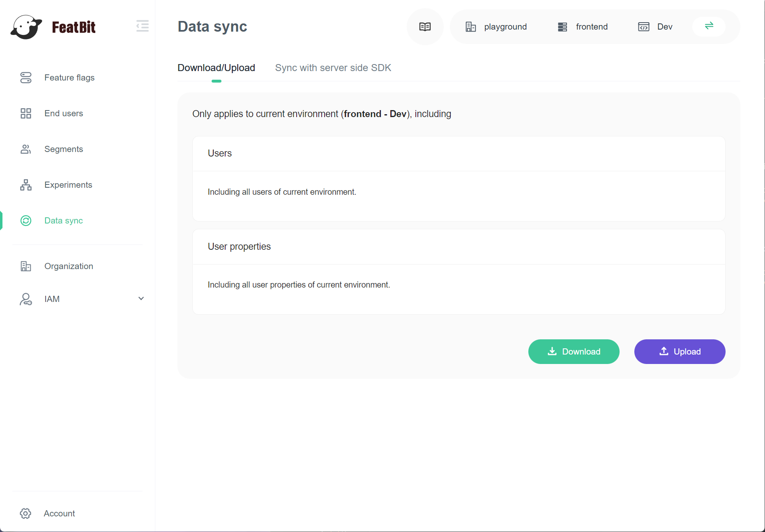Collapse the sidebar using the menu fold icon
This screenshot has width=765, height=532.
pos(142,26)
